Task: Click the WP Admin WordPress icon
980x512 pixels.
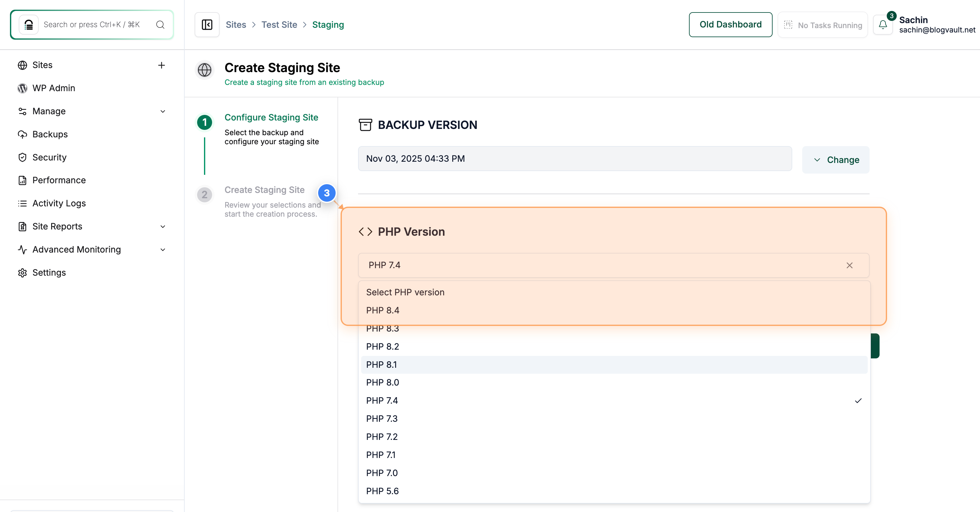Action: (22, 88)
